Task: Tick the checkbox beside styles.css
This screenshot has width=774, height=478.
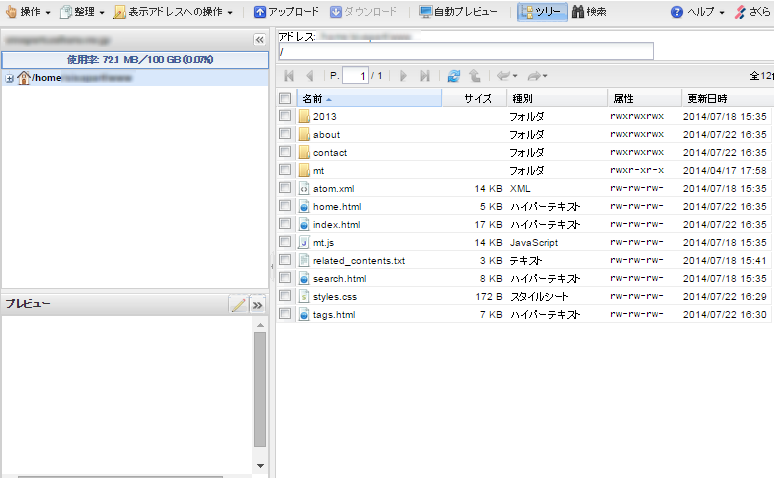Action: pos(285,296)
